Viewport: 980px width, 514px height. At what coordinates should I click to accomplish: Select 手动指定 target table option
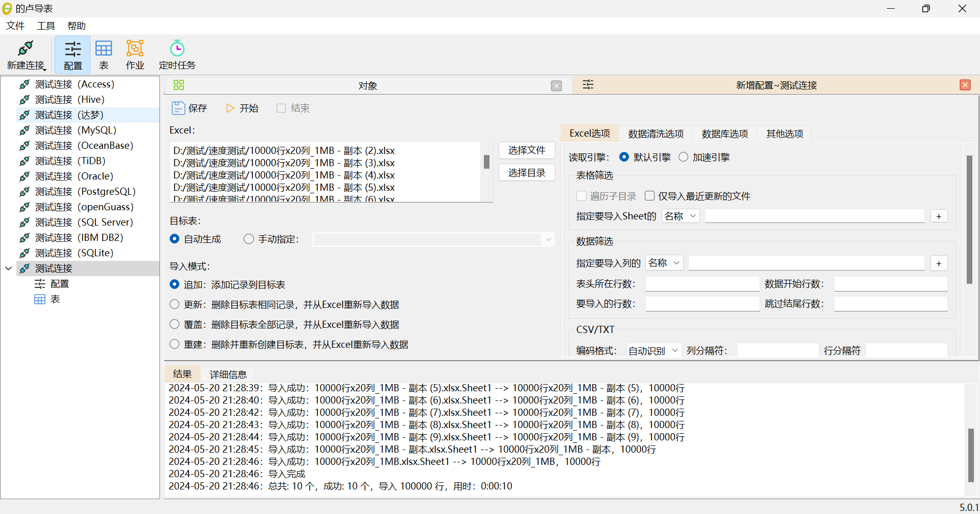pyautogui.click(x=249, y=239)
